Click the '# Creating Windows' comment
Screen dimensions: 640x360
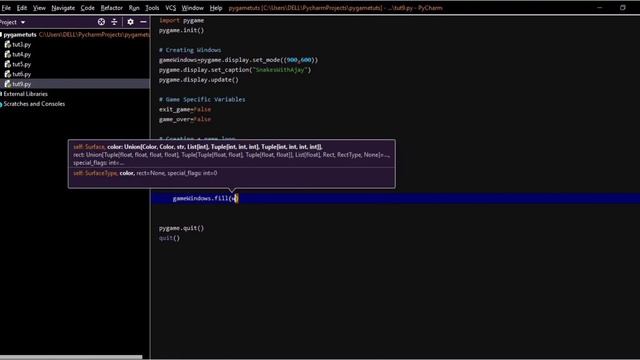(x=190, y=50)
